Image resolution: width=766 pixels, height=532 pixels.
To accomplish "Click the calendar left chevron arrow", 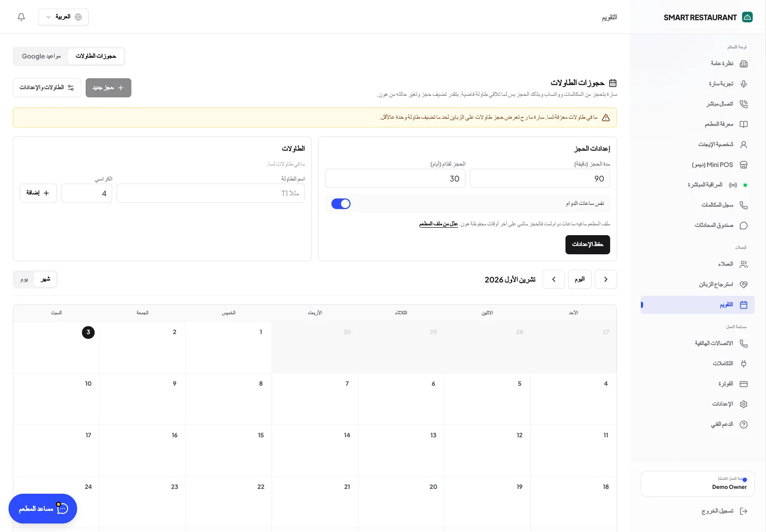I will pos(554,279).
